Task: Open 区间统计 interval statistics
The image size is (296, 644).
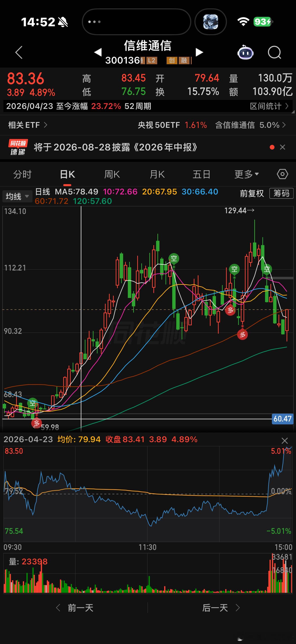Action: tap(269, 106)
